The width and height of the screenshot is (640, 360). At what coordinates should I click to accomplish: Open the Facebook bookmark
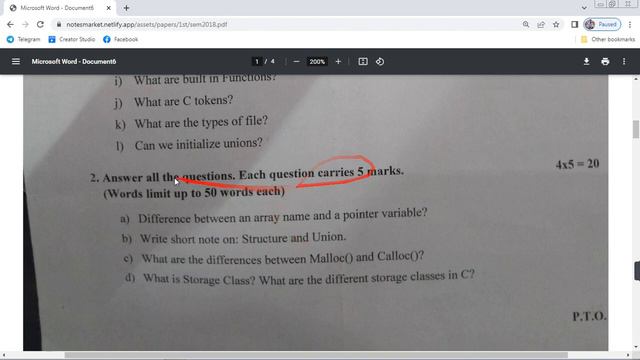coord(120,39)
